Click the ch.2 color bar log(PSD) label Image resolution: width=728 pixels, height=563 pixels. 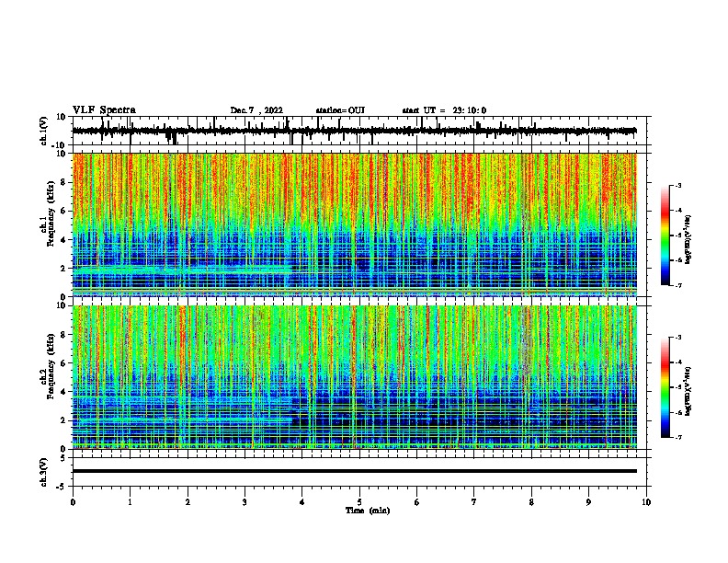pos(688,392)
